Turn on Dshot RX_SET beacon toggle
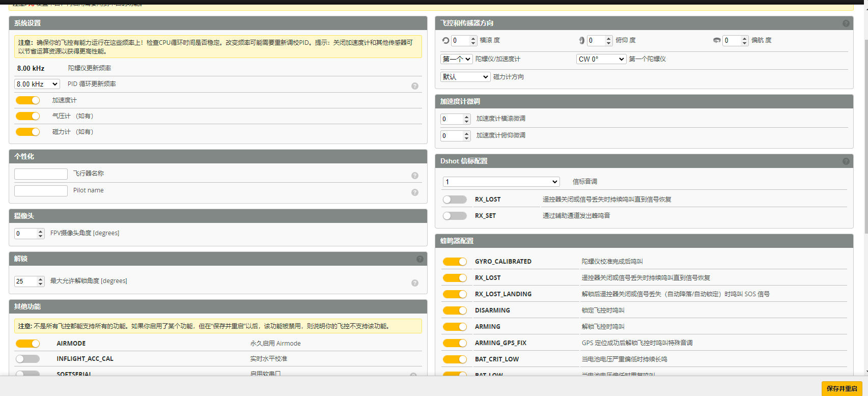This screenshot has height=396, width=868. point(455,216)
